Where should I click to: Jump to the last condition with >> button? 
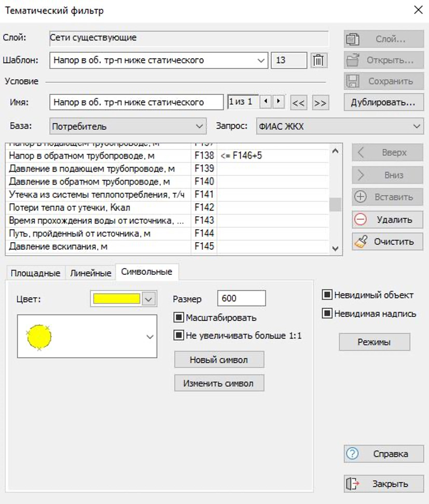tap(320, 103)
